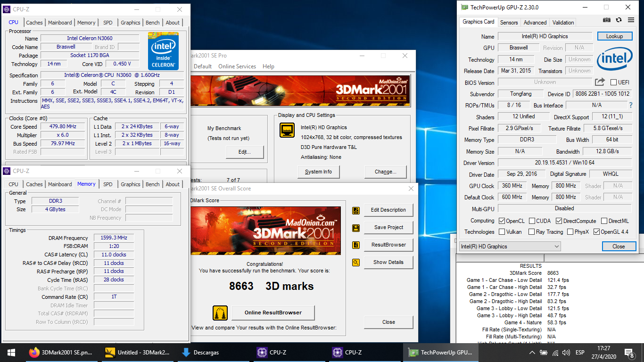Open the Wi-Fi network tray icon

point(555,352)
